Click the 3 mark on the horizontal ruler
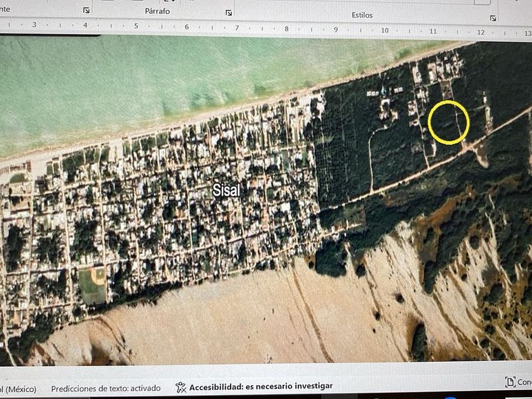This screenshot has width=532, height=399. pos(34,25)
